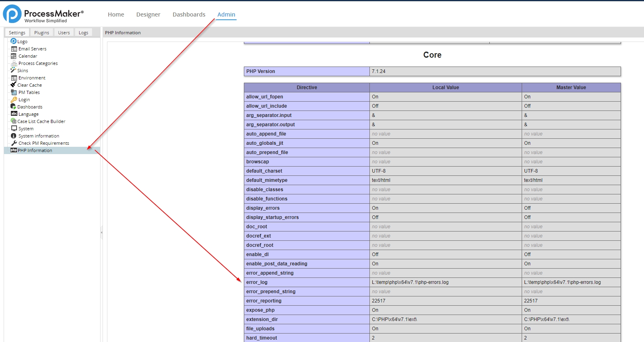644x342 pixels.
Task: Switch to the Users tab
Action: click(64, 33)
